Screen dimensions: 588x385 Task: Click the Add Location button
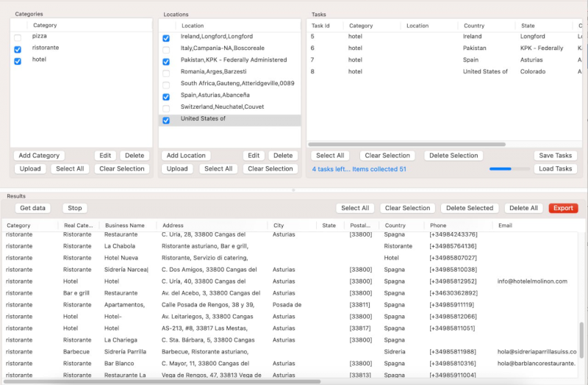tap(187, 156)
